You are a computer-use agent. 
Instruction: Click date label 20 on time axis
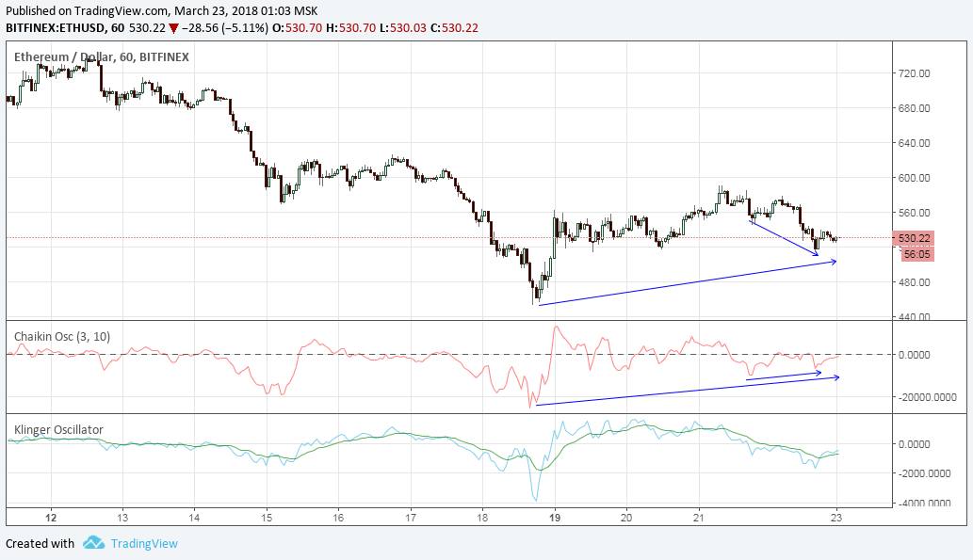(x=626, y=518)
